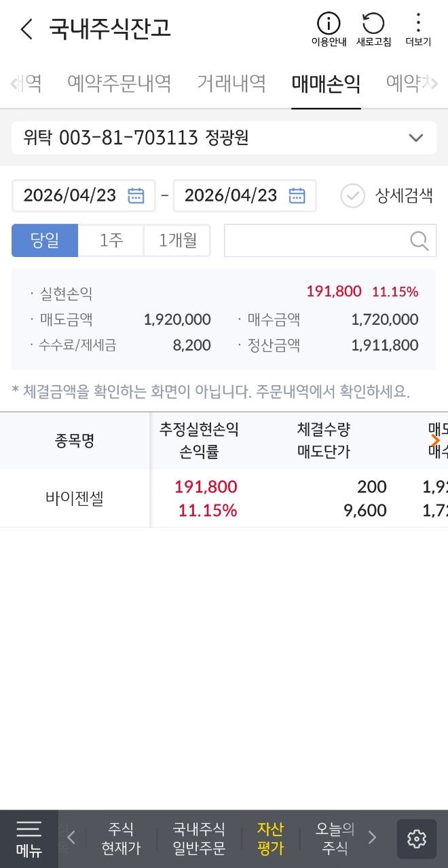Expand the account selector dropdown
448x868 pixels.
[415, 138]
